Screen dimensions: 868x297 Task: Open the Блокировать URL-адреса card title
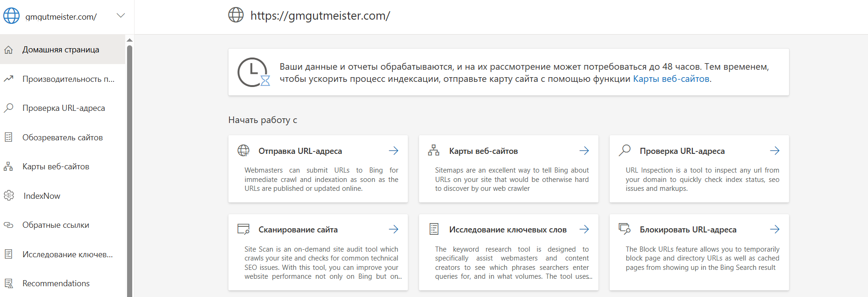point(688,230)
